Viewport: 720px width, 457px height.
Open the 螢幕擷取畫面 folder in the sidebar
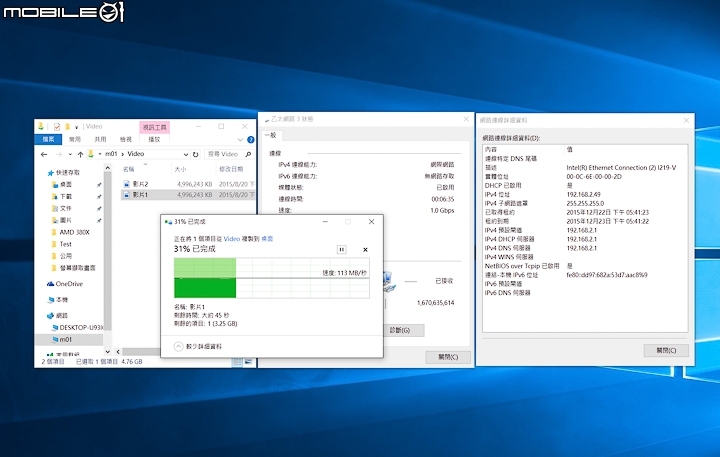[x=77, y=268]
